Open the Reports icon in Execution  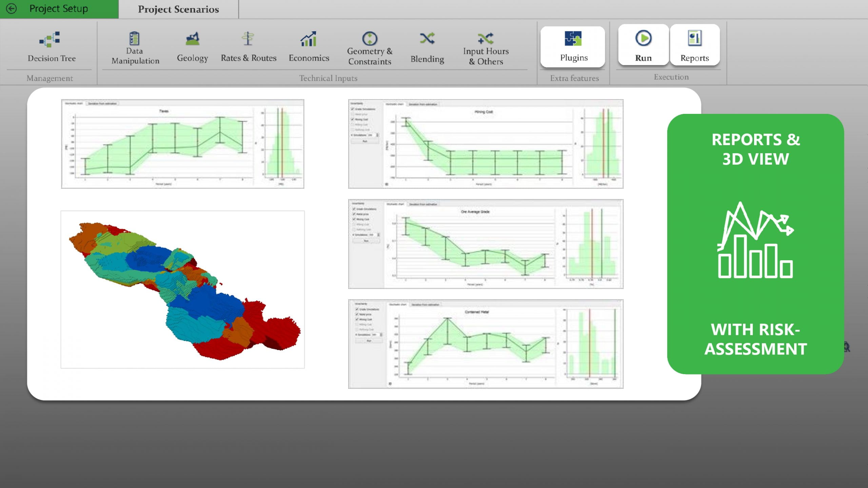(x=694, y=38)
